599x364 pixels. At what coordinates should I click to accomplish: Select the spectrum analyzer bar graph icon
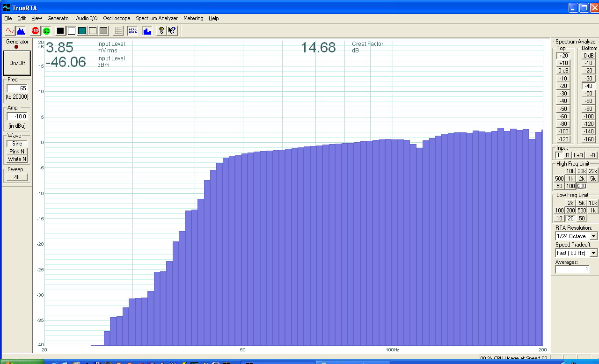[21, 31]
